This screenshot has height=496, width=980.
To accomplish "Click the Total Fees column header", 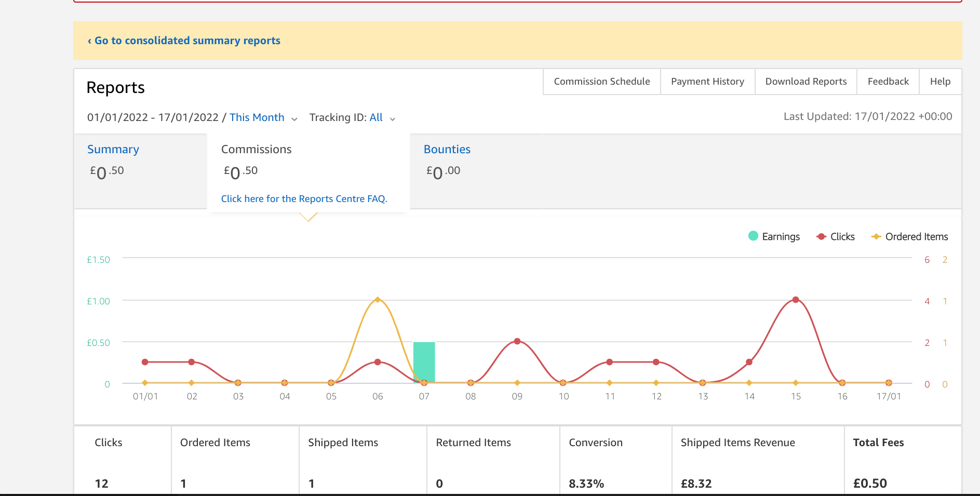I will click(x=878, y=443).
